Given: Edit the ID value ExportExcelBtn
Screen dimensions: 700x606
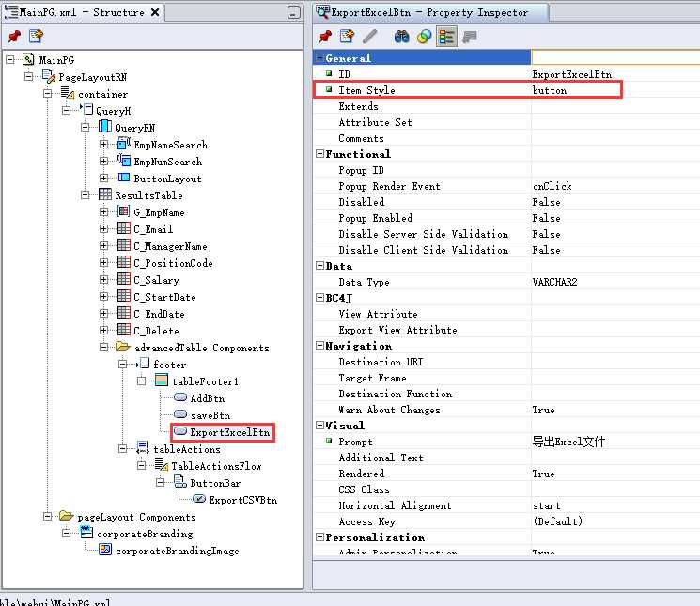Looking at the screenshot, I should pyautogui.click(x=615, y=74).
